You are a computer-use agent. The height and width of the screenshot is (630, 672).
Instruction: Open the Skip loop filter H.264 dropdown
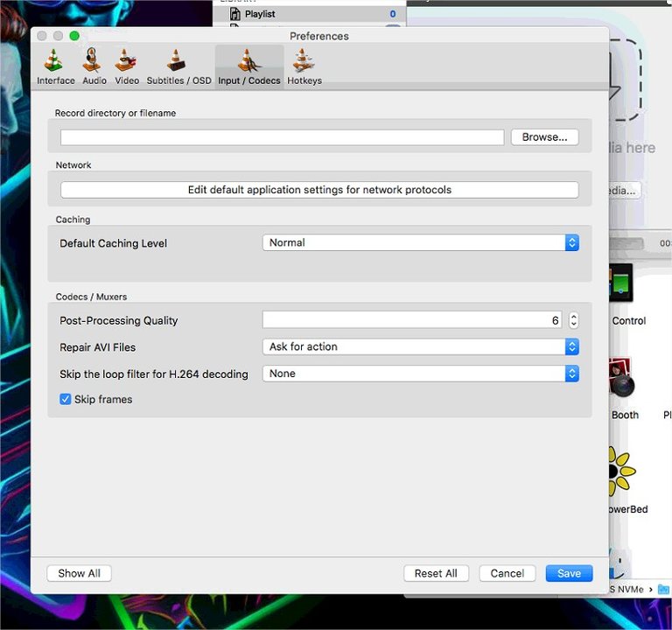(x=420, y=374)
